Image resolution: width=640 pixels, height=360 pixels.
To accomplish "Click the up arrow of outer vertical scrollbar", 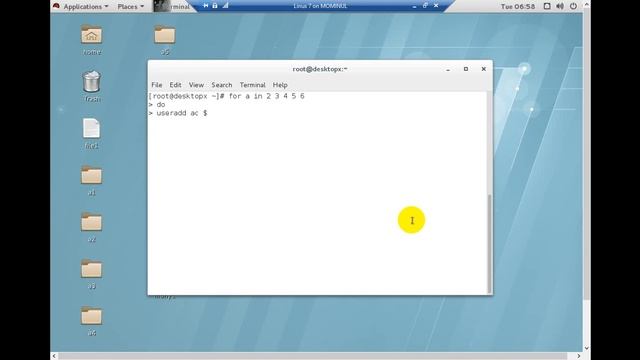I will pos(587,4).
